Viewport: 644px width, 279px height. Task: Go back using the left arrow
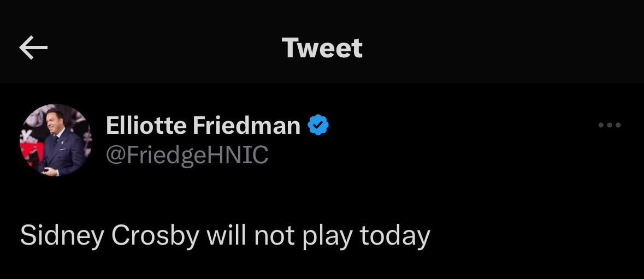(33, 48)
